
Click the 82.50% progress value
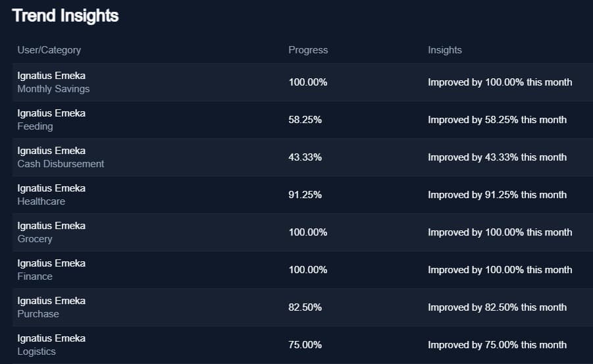pyautogui.click(x=305, y=307)
